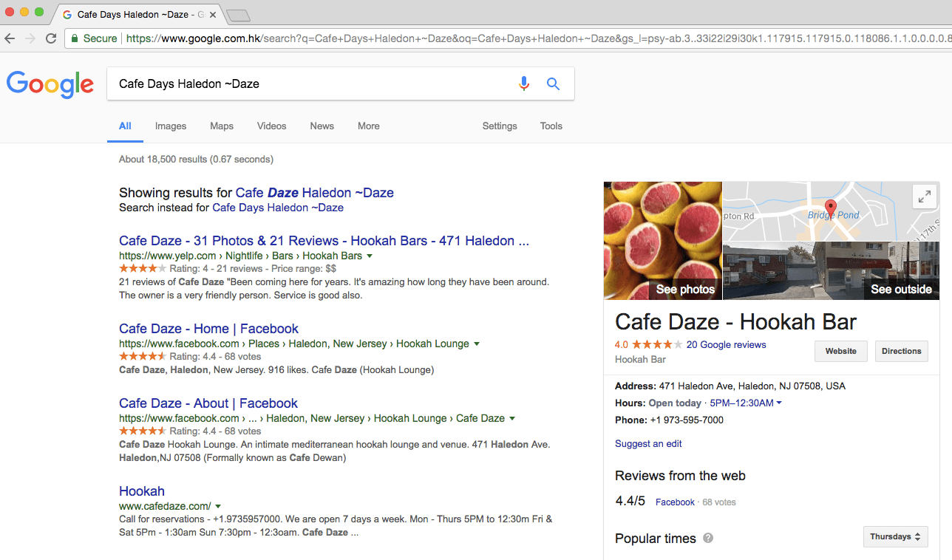Click the Directions button
This screenshot has height=560, width=952.
coord(902,351)
